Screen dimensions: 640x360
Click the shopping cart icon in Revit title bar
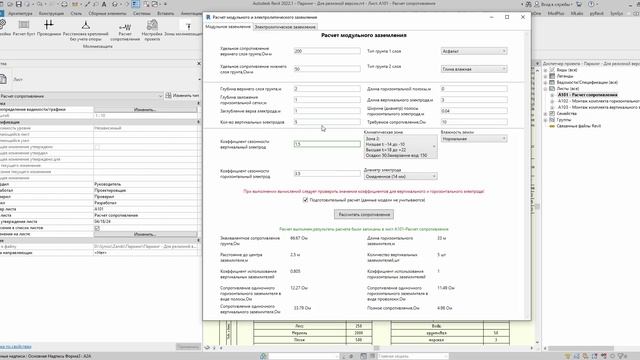click(x=579, y=4)
